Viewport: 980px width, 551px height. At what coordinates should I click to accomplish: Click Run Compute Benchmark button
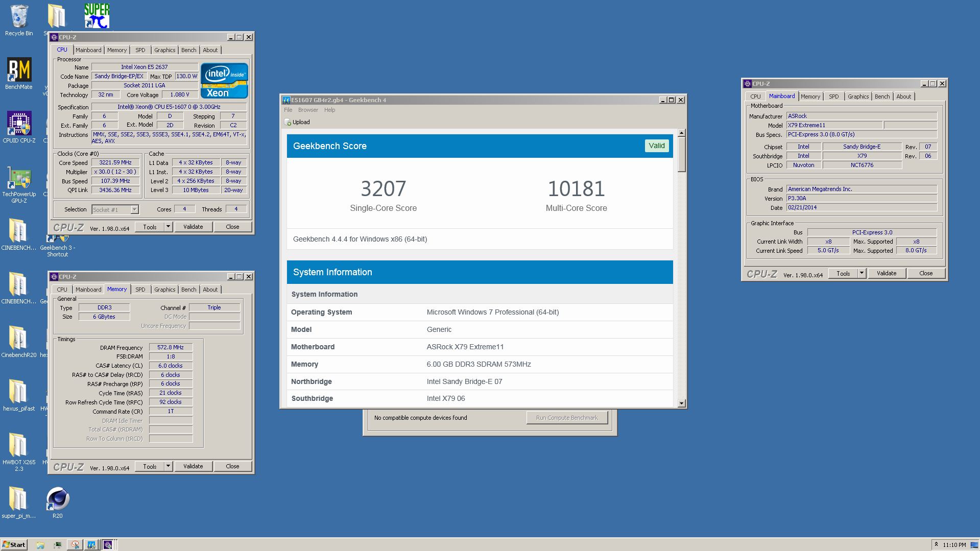click(567, 418)
